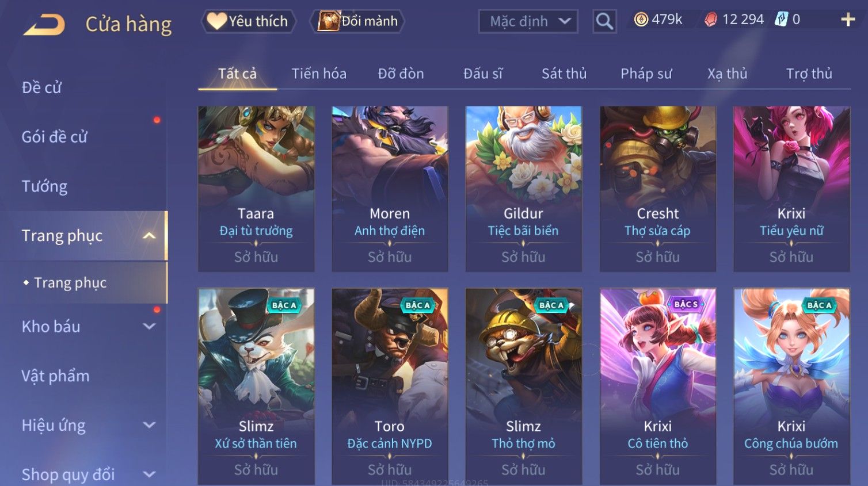The height and width of the screenshot is (486, 868).
Task: Tap the red ruby 12 294 icon
Action: (711, 20)
